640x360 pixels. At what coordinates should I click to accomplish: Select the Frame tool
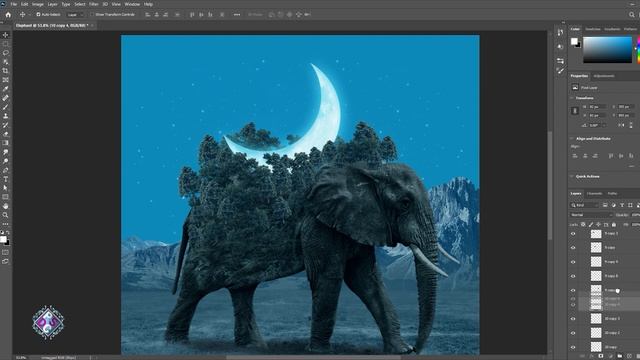(x=5, y=80)
